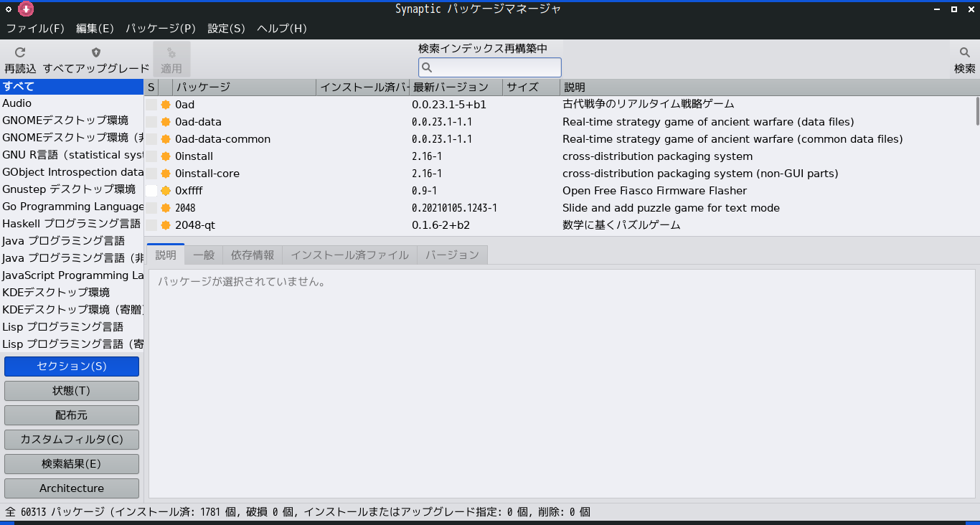This screenshot has width=980, height=525.
Task: Open the 編集(E) menu
Action: pyautogui.click(x=95, y=29)
